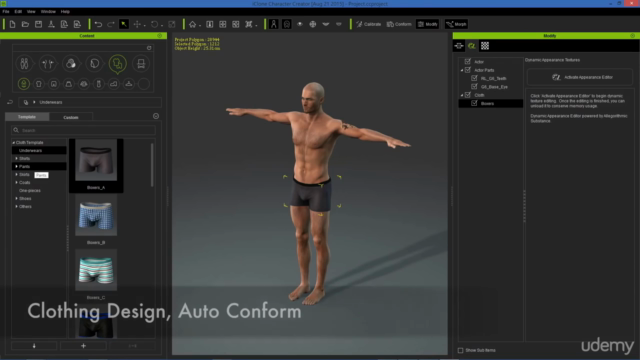This screenshot has width=640, height=360.
Task: Open the Skin category icon in Content
Action: coord(71,64)
